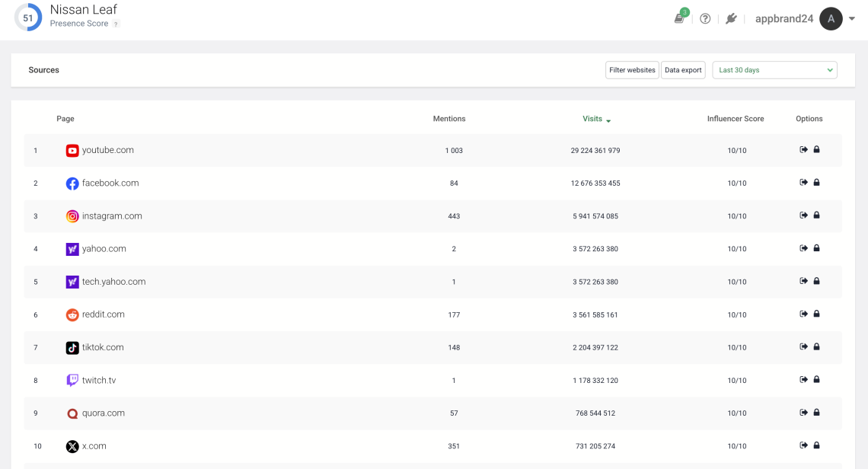The height and width of the screenshot is (469, 868).
Task: Click the Data export button
Action: click(x=683, y=70)
